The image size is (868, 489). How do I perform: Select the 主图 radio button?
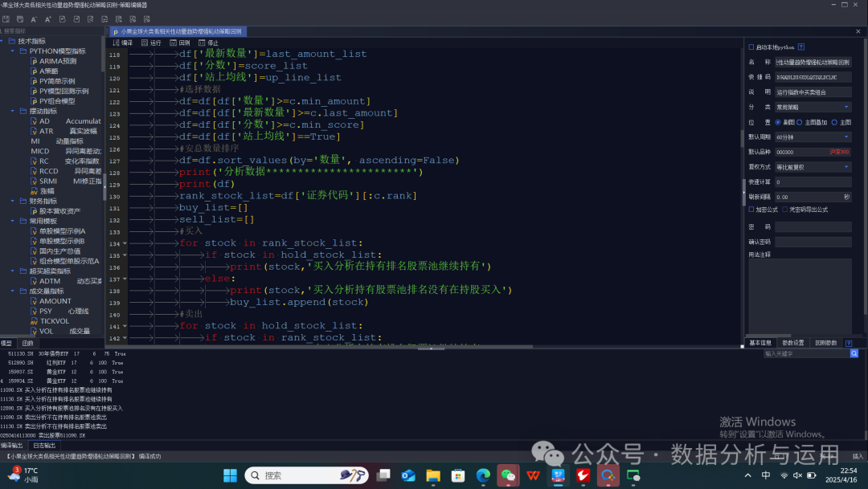click(834, 122)
